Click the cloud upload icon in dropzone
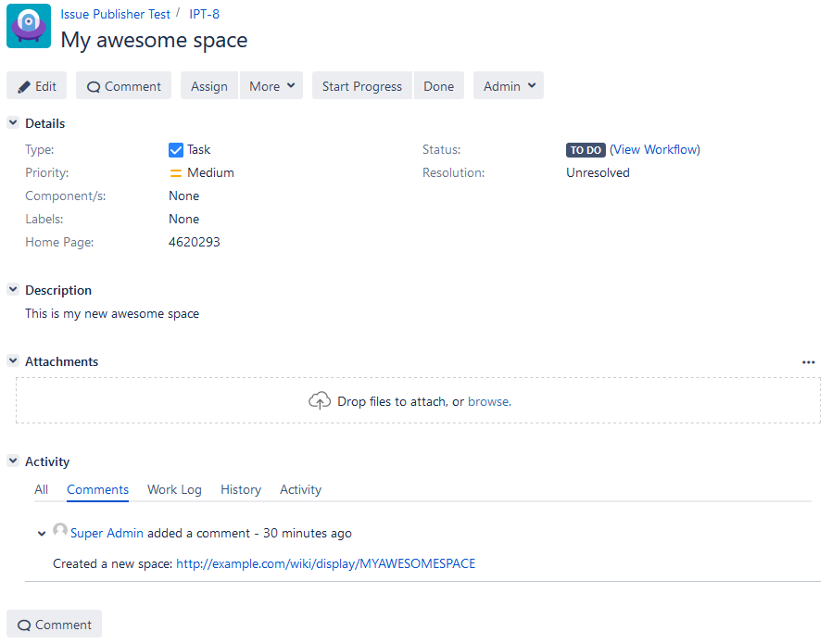The image size is (831, 644). [319, 401]
